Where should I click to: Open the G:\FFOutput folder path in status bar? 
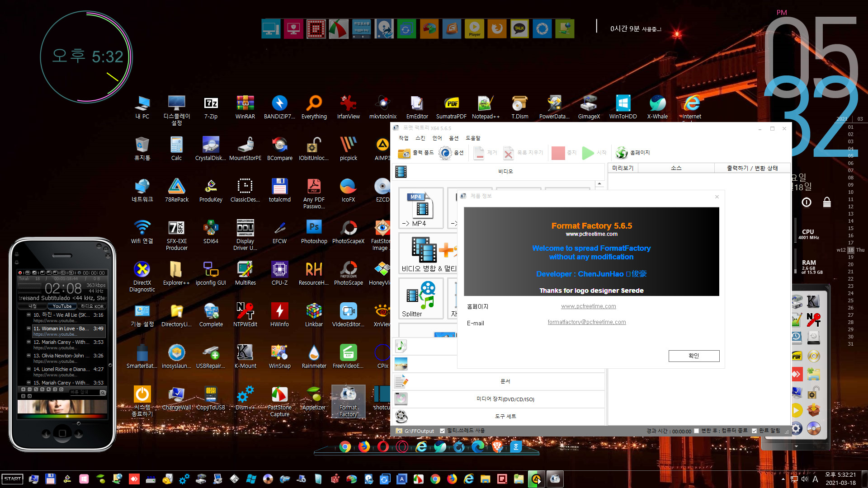point(415,431)
